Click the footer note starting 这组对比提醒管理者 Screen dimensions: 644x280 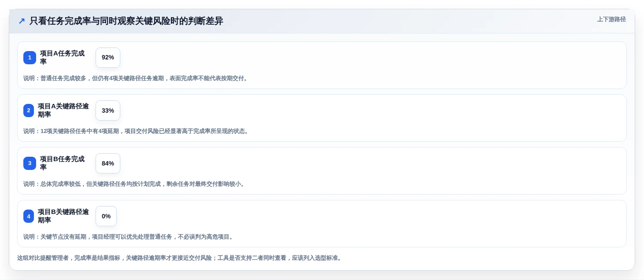pyautogui.click(x=180, y=258)
